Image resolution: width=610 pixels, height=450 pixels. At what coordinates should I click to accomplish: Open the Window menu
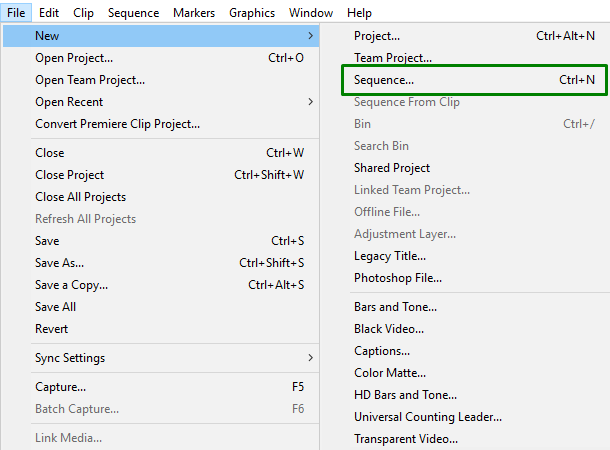pos(311,12)
